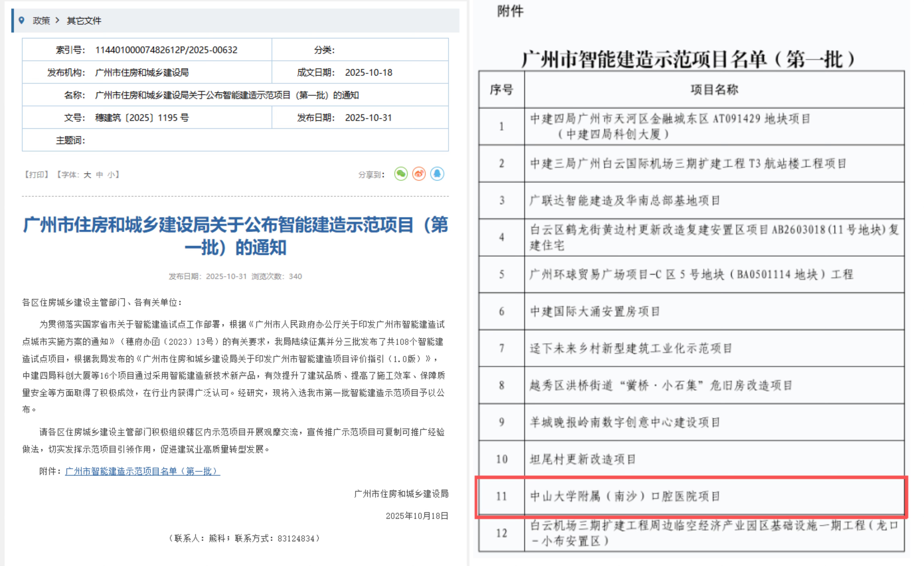Open attachment 广州市智能建造示范项目名单（第一批）

pyautogui.click(x=143, y=471)
